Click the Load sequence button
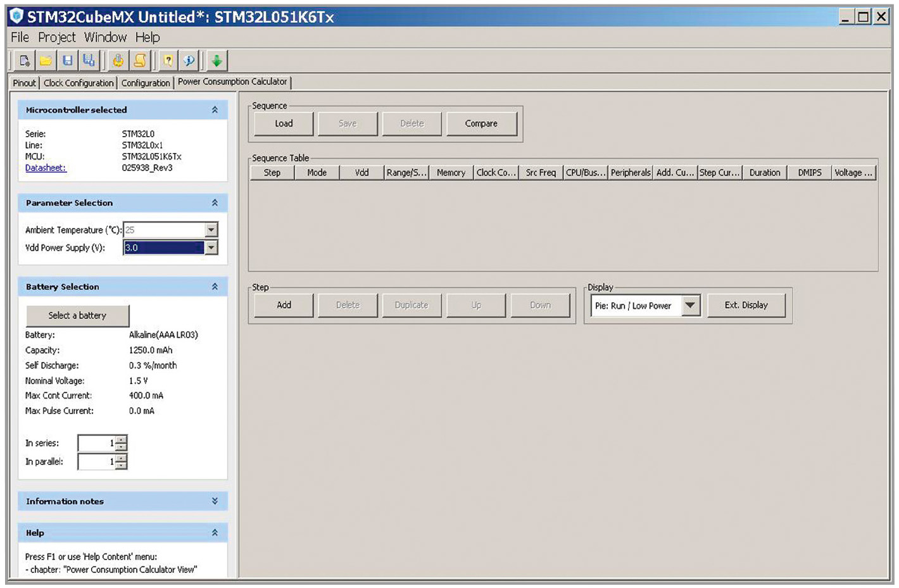This screenshot has height=588, width=899. click(x=284, y=123)
